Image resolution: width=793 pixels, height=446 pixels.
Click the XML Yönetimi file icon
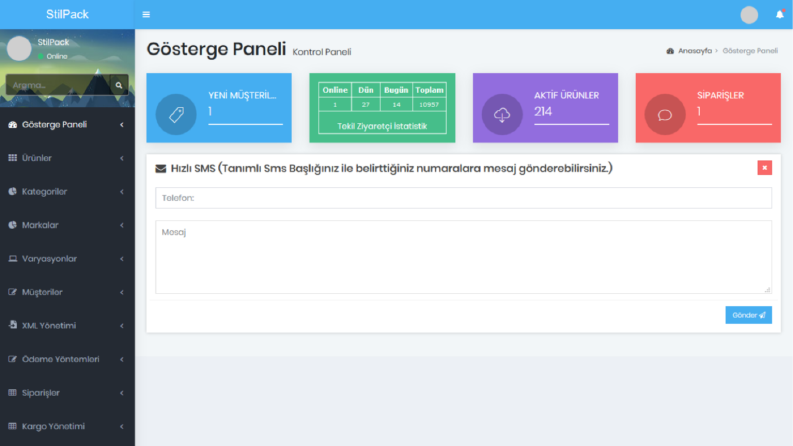coord(13,325)
